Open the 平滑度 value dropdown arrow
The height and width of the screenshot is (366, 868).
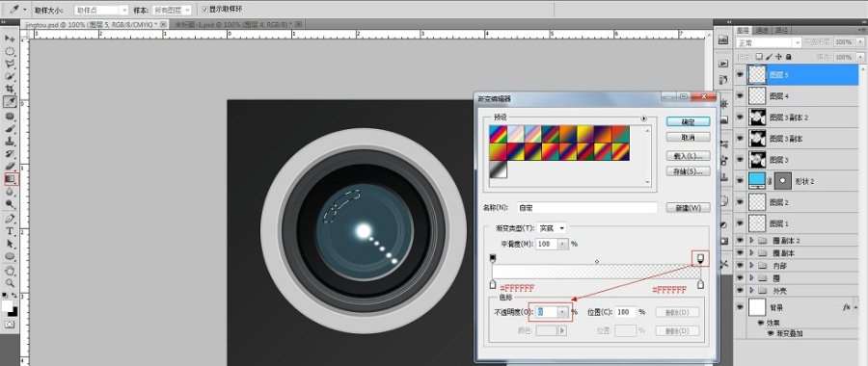pyautogui.click(x=563, y=244)
